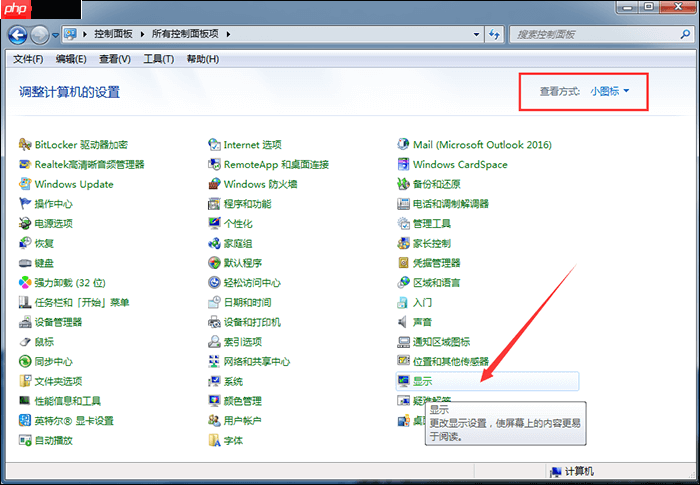Expand the arrow after 所有控制面板项
This screenshot has width=700, height=485.
point(228,34)
